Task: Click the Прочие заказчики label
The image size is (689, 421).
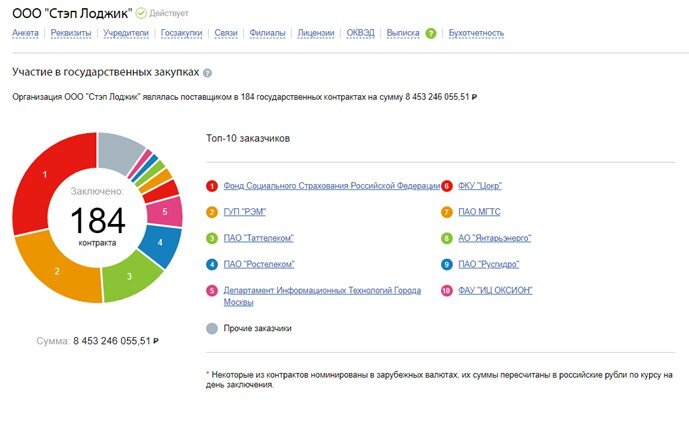Action: [x=257, y=328]
